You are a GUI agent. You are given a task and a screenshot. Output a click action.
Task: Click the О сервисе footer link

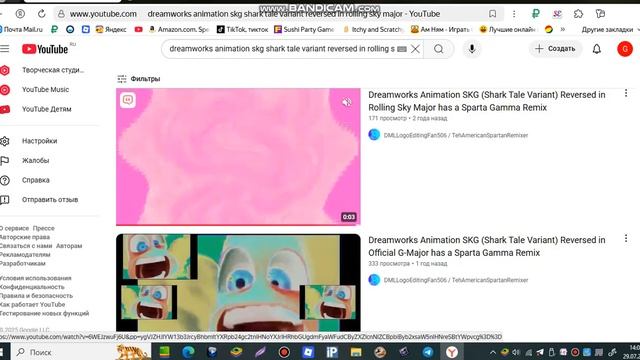coord(14,229)
